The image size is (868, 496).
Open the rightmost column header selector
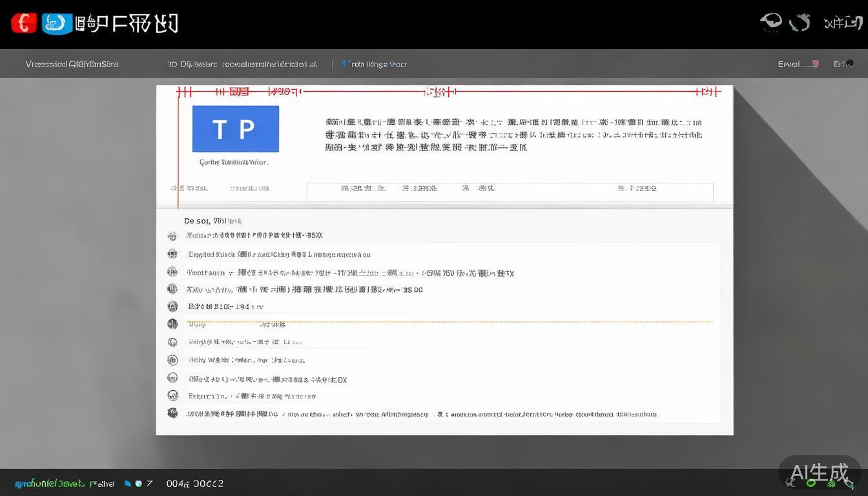point(636,188)
